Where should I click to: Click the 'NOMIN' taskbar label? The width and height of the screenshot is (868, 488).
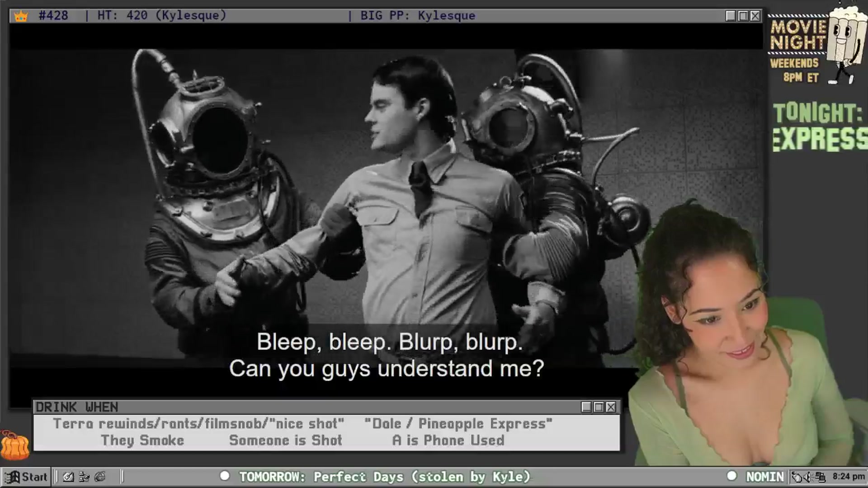764,477
